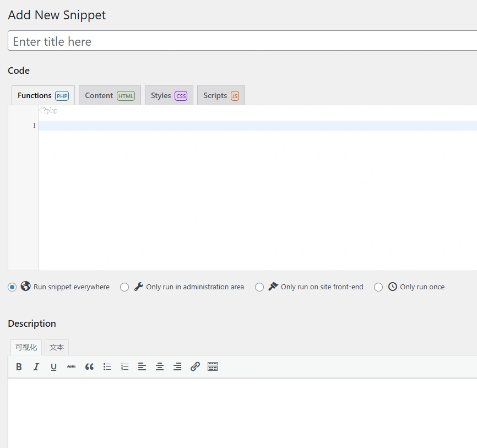Select Run snippet everywhere
Viewport: 477px width, 448px height.
[12, 287]
